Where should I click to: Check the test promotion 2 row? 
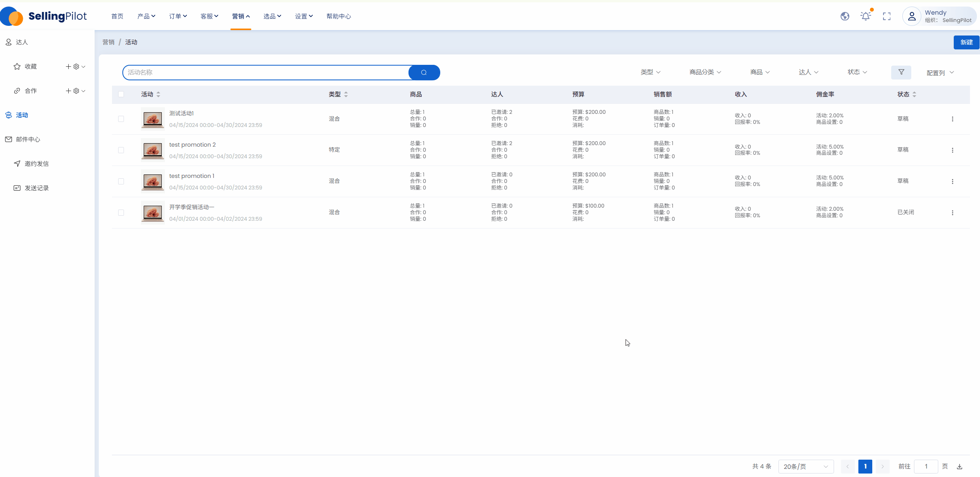(x=121, y=150)
